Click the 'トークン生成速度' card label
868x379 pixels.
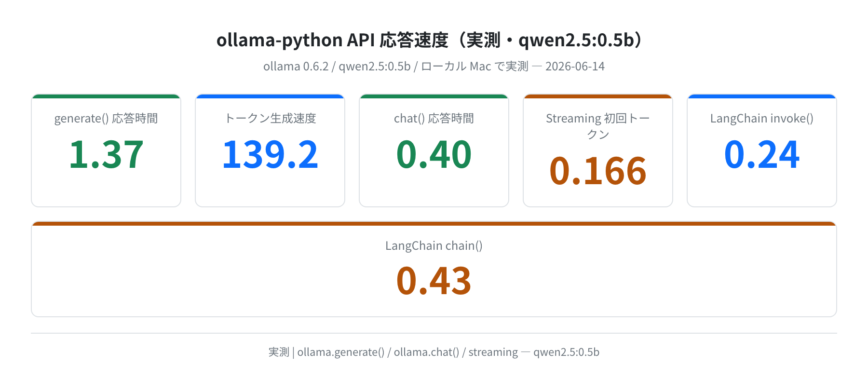coord(270,119)
